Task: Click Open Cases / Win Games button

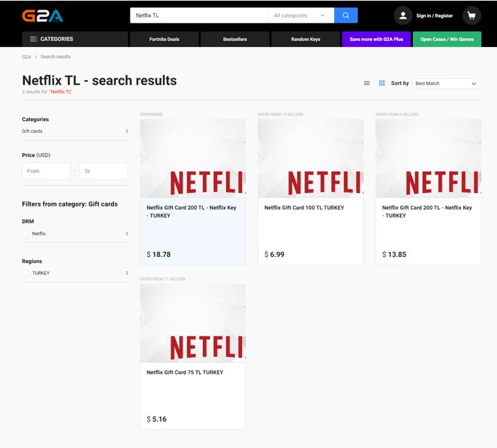Action: (447, 39)
